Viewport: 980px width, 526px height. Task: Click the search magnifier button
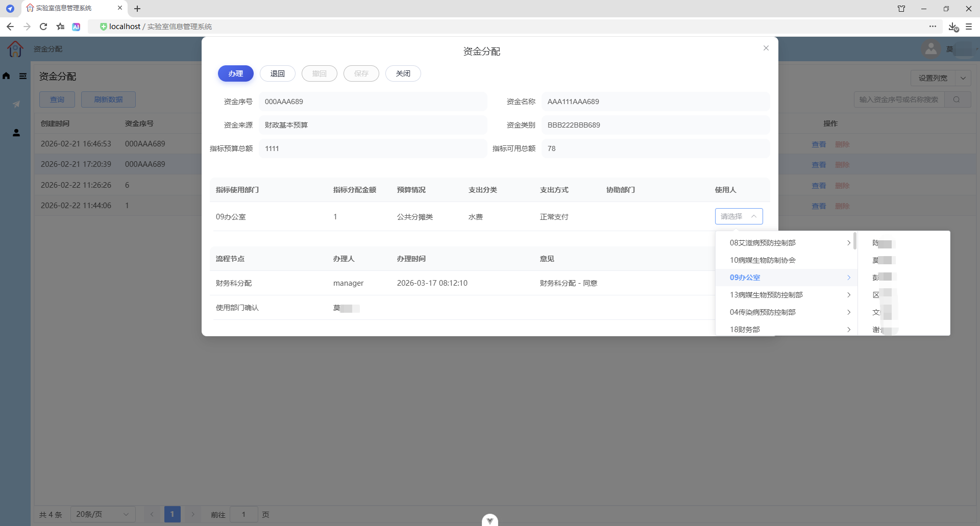tap(957, 99)
